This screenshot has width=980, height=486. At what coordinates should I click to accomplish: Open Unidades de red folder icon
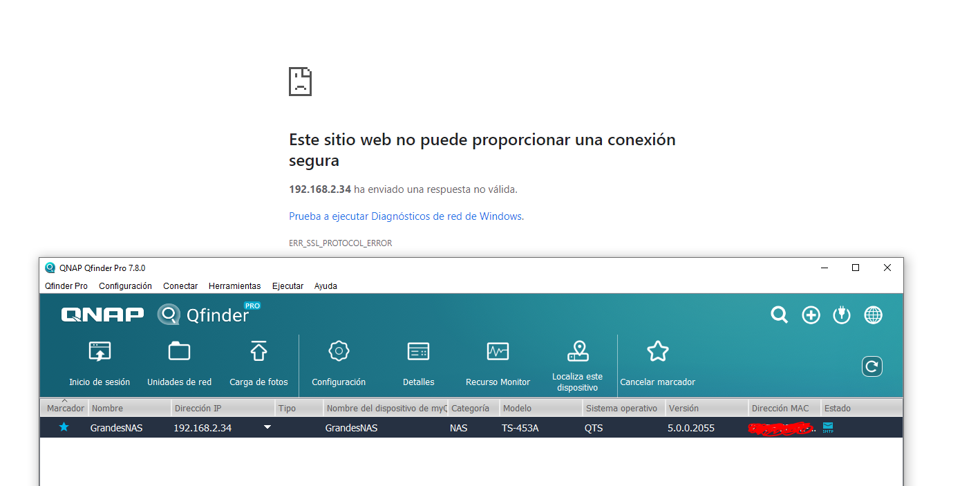click(x=179, y=352)
